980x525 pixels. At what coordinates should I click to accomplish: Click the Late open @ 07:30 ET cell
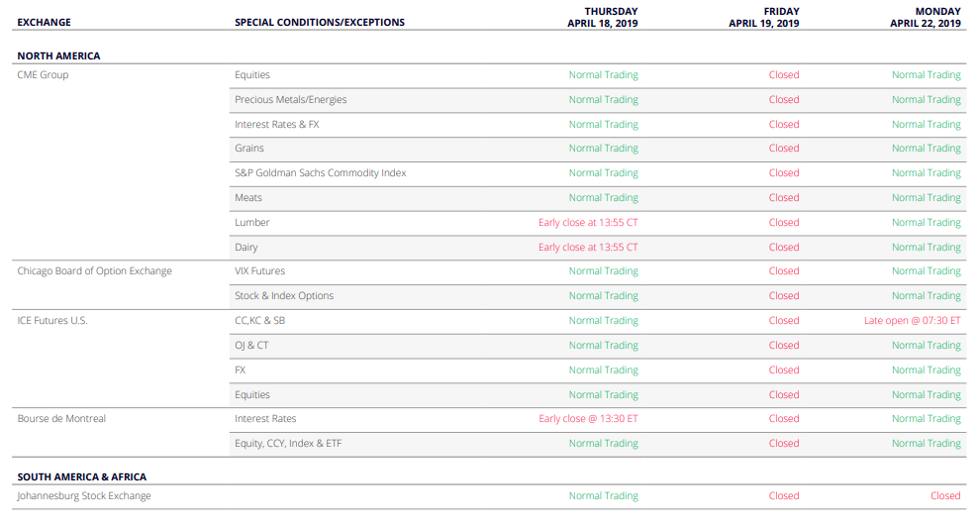tap(912, 320)
